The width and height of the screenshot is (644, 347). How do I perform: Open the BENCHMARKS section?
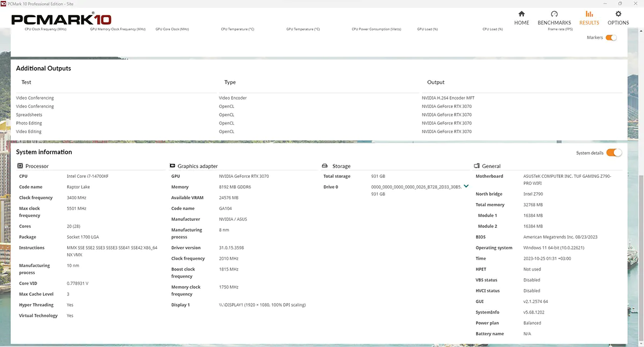554,18
